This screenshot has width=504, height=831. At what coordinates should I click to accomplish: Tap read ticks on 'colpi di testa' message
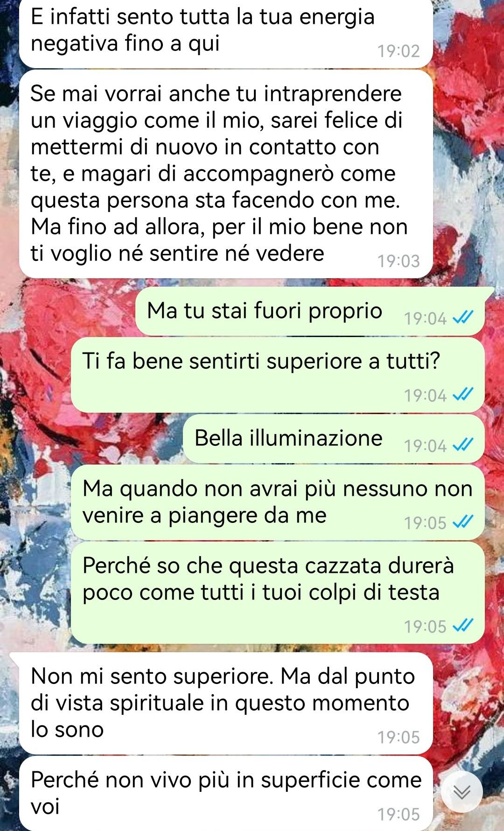(463, 626)
